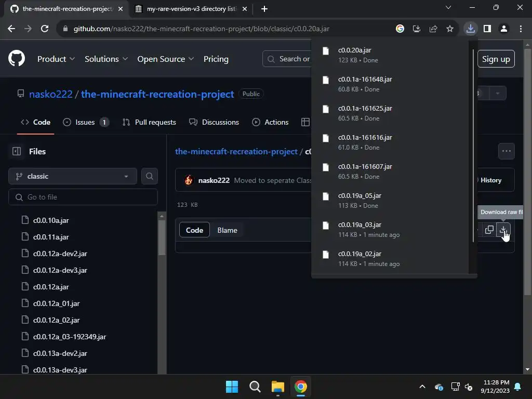
Task: Open notification bell in taskbar
Action: click(518, 387)
